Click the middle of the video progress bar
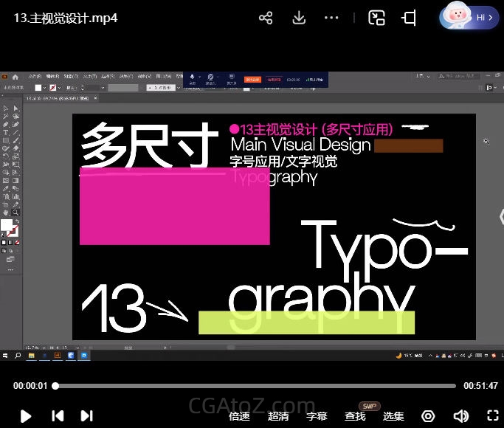 [x=255, y=386]
